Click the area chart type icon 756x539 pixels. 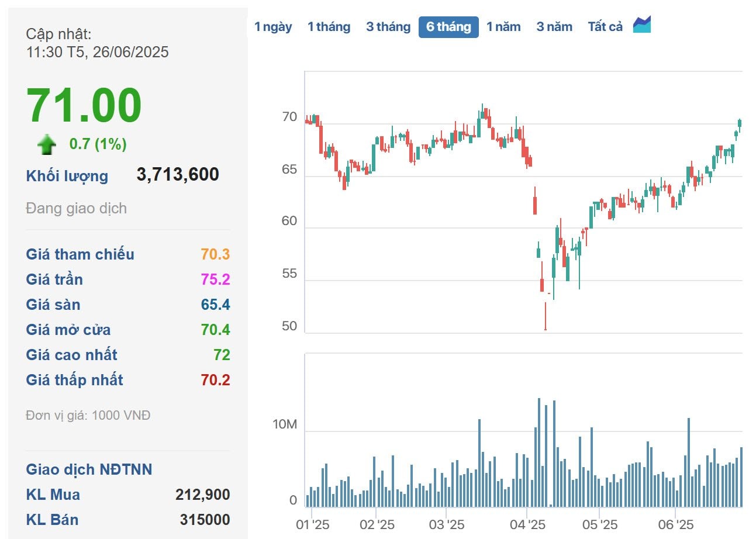tap(642, 25)
